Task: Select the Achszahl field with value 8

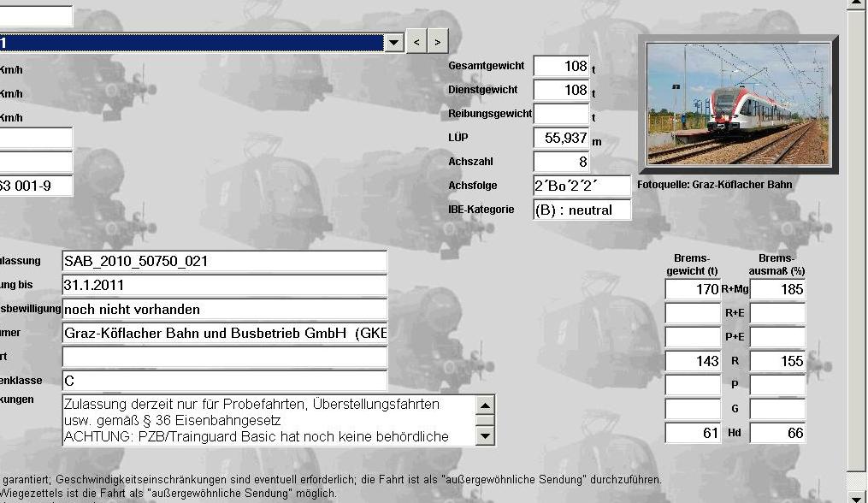Action: [x=561, y=162]
